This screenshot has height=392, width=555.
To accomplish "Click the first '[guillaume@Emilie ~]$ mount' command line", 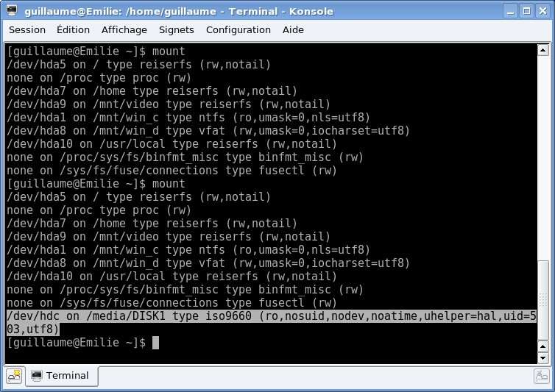I will (x=96, y=51).
